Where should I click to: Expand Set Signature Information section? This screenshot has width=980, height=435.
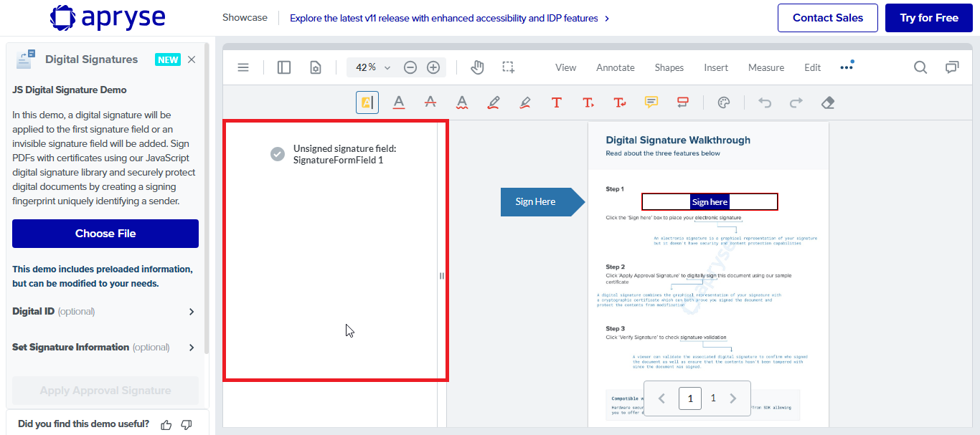[x=105, y=348]
